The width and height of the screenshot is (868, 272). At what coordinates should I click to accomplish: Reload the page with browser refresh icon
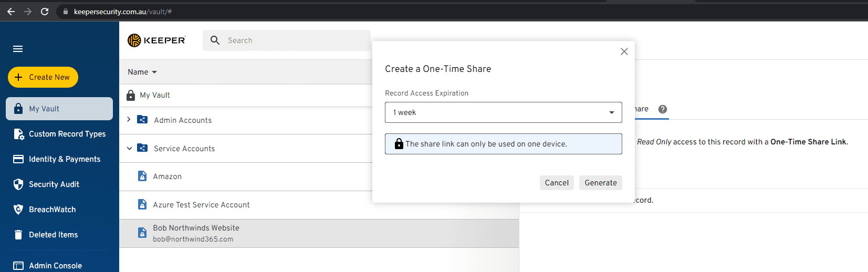click(45, 12)
